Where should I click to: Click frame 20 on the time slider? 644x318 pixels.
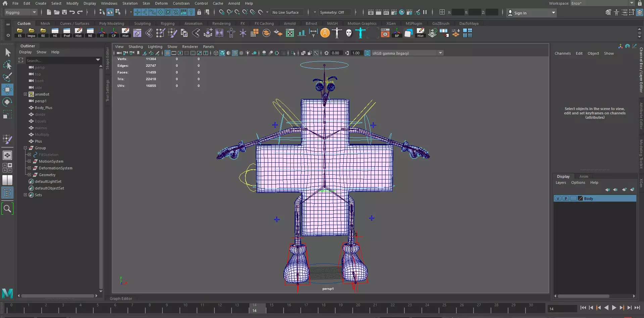358,308
